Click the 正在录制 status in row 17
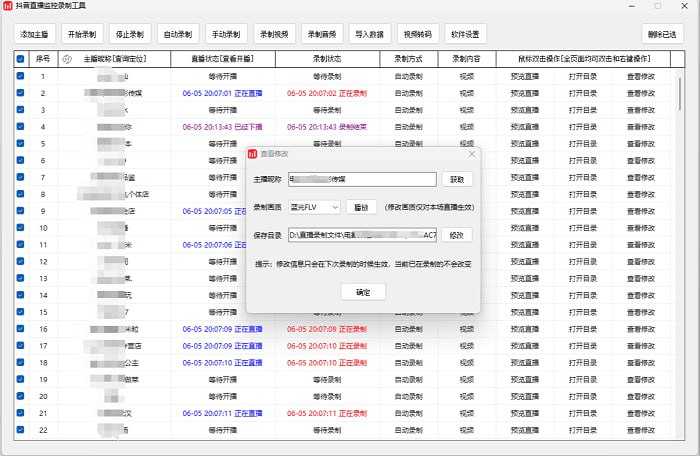The height and width of the screenshot is (456, 700). (x=353, y=346)
